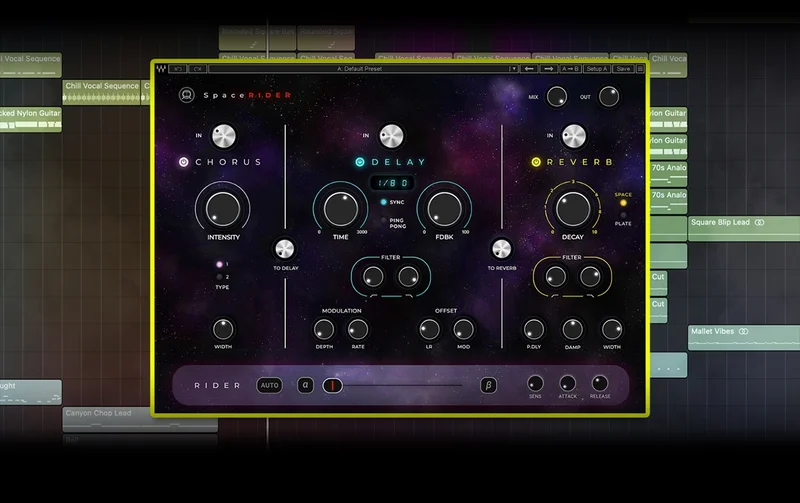Load next preset with right arrow

(548, 68)
